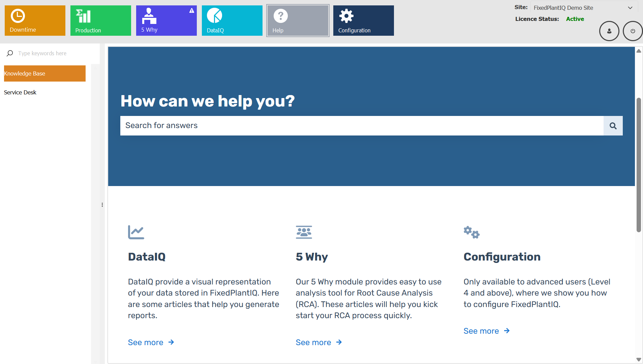Viewport: 643px width, 364px height.
Task: Open the Configuration gear tile
Action: click(364, 21)
